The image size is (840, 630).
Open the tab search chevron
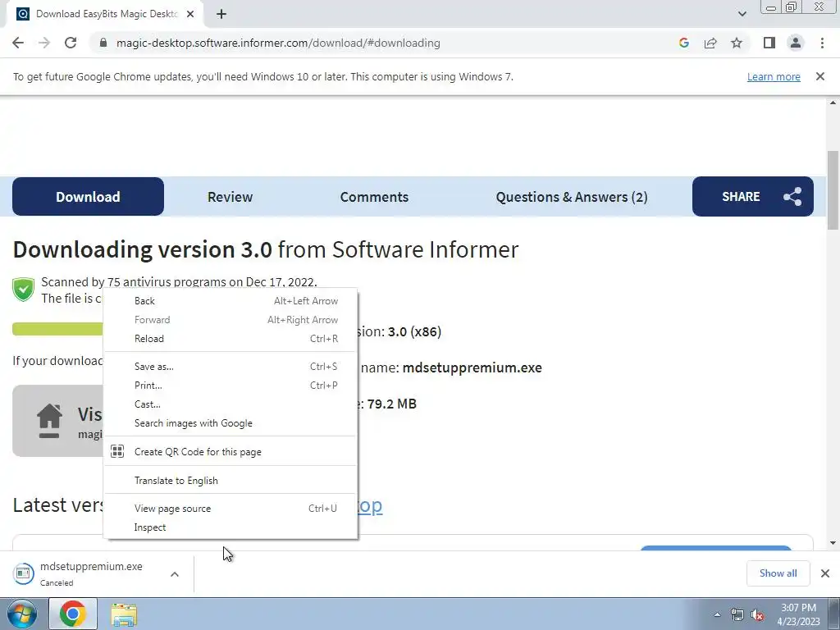pyautogui.click(x=742, y=14)
